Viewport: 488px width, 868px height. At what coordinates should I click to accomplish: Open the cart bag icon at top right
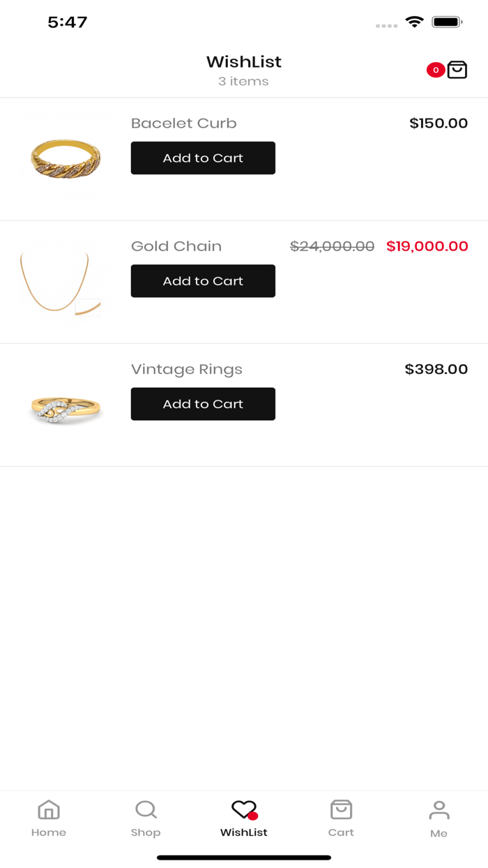click(x=457, y=70)
